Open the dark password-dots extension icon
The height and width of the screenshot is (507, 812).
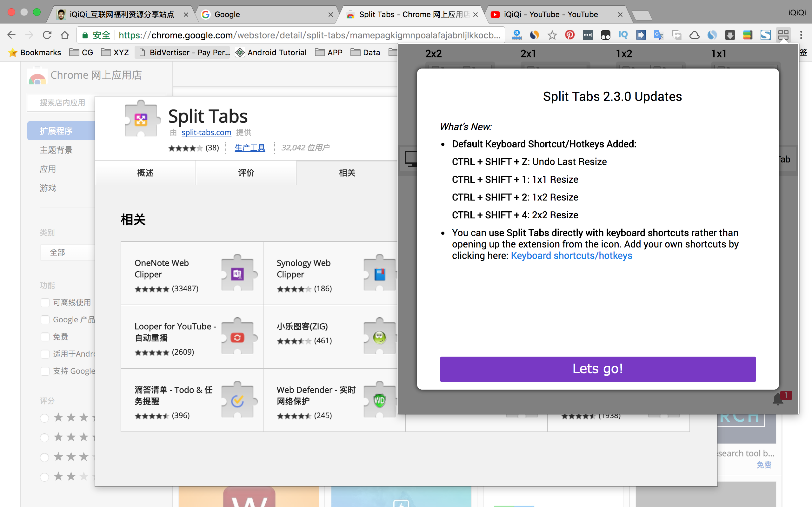[588, 35]
